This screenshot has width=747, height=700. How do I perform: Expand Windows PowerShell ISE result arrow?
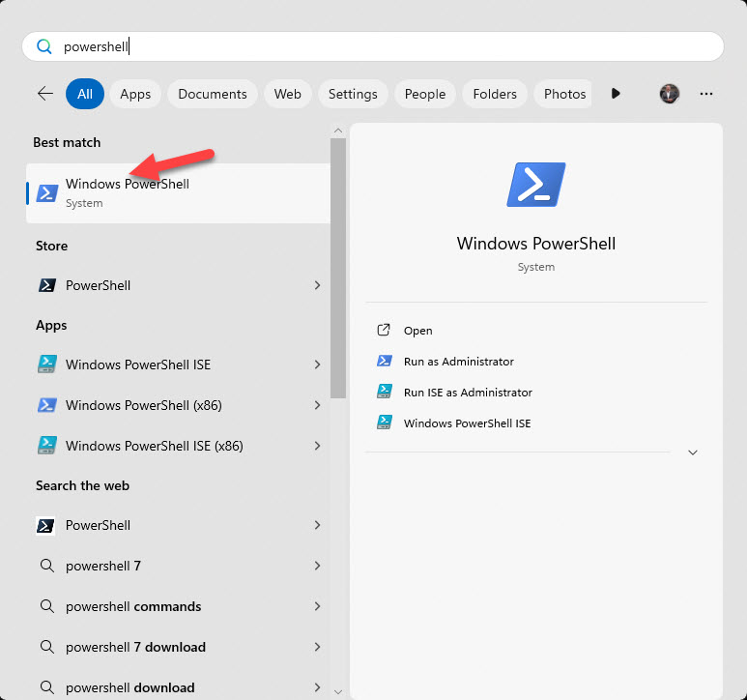[317, 365]
